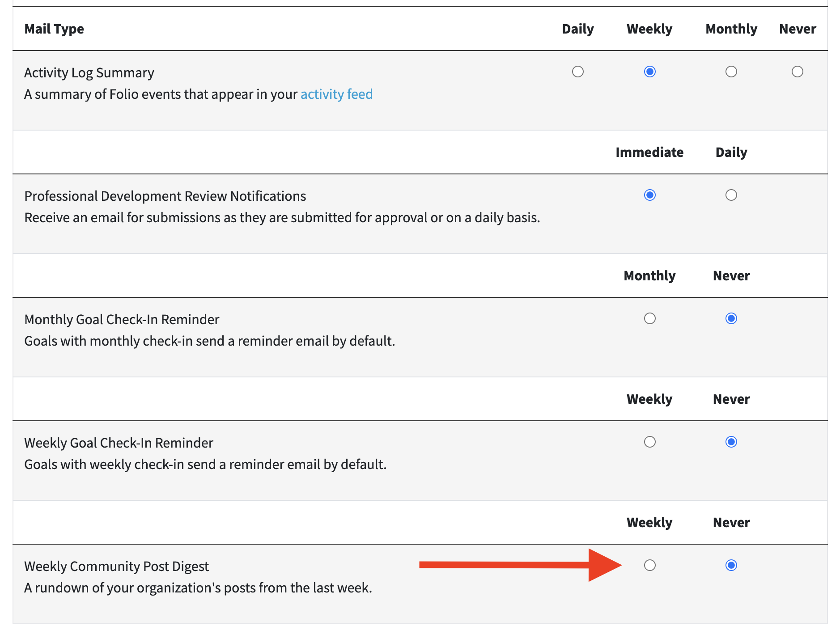The height and width of the screenshot is (626, 840).
Task: Click the Immediate column header
Action: (x=649, y=152)
